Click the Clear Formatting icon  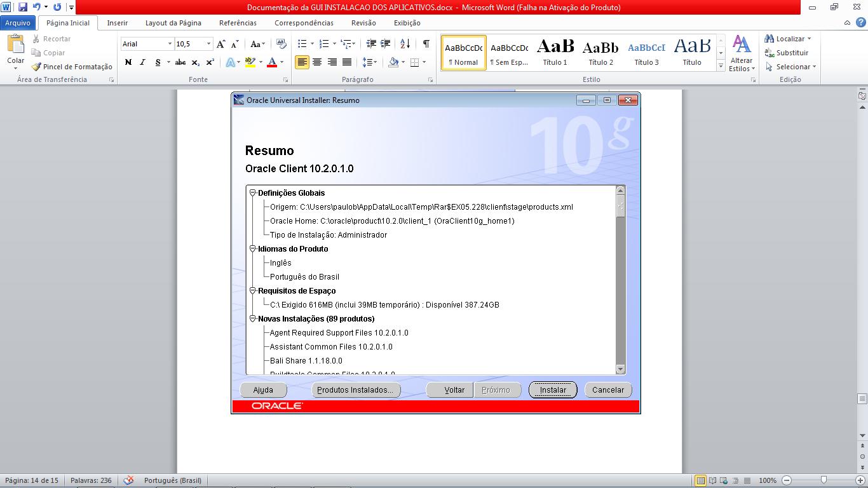[x=281, y=44]
